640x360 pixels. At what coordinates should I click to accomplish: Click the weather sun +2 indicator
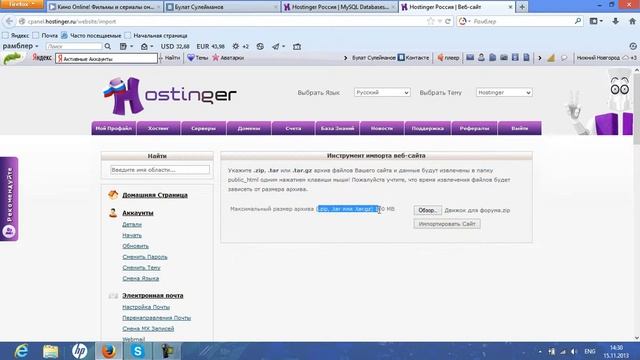240,47
